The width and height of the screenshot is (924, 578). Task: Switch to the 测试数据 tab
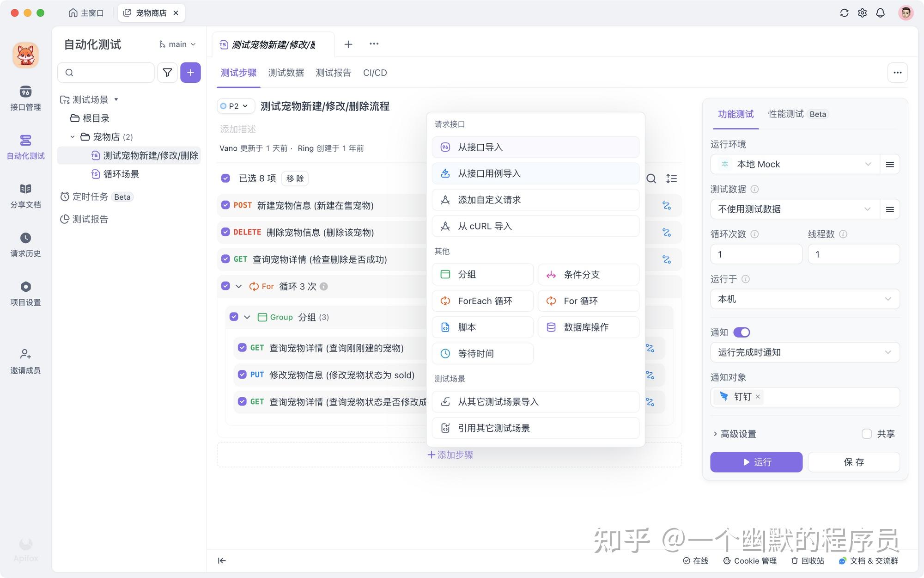(286, 73)
